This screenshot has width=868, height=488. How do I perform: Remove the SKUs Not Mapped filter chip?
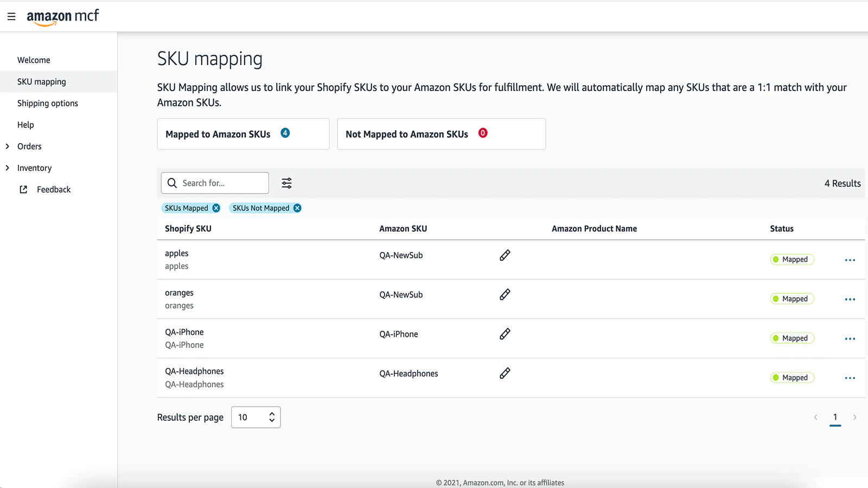tap(297, 208)
